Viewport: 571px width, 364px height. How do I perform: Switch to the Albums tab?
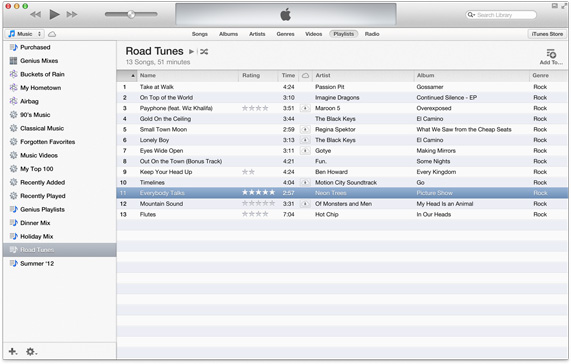pyautogui.click(x=228, y=34)
